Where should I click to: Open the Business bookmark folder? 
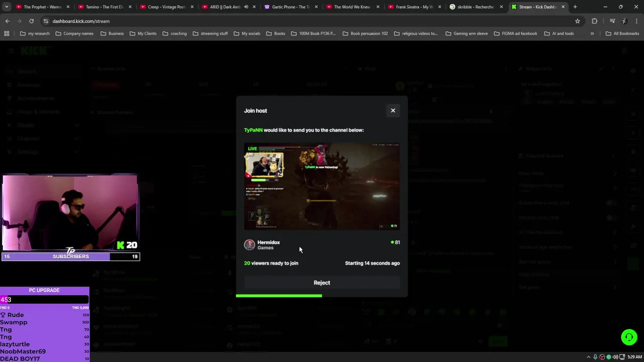coord(112,34)
